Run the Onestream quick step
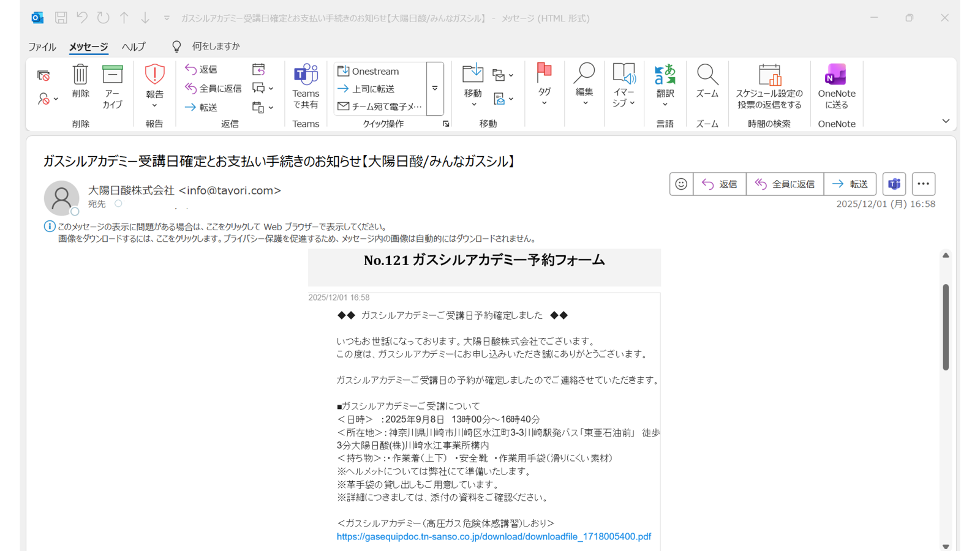Image resolution: width=980 pixels, height=551 pixels. [371, 71]
